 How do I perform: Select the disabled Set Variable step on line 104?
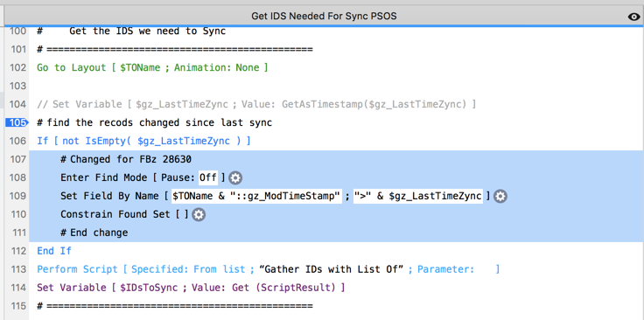click(x=256, y=104)
